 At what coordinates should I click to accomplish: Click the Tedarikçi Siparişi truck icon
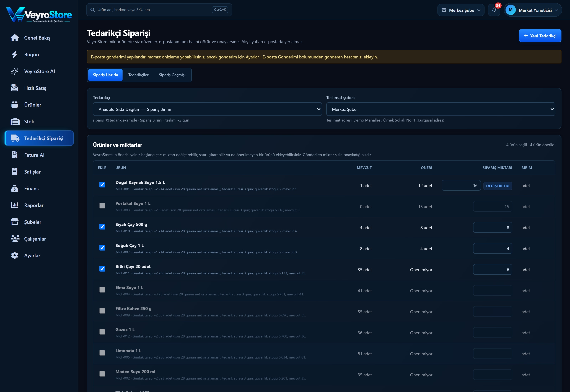(15, 138)
